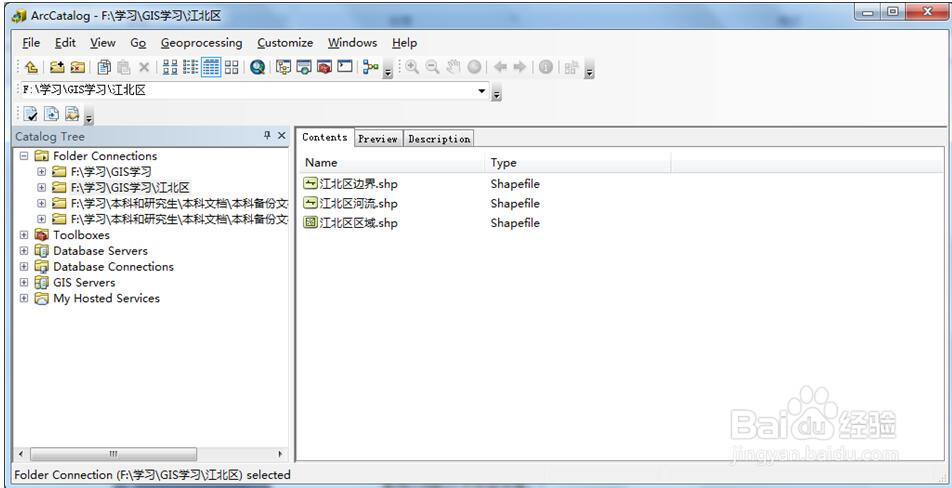Click the Go Forward arrow icon
Screen dimensions: 952x488
(520, 67)
